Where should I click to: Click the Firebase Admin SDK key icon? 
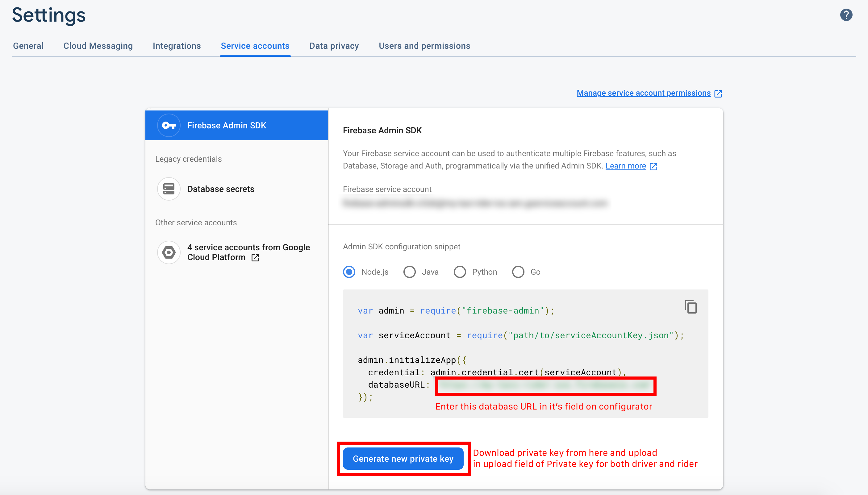(x=169, y=126)
